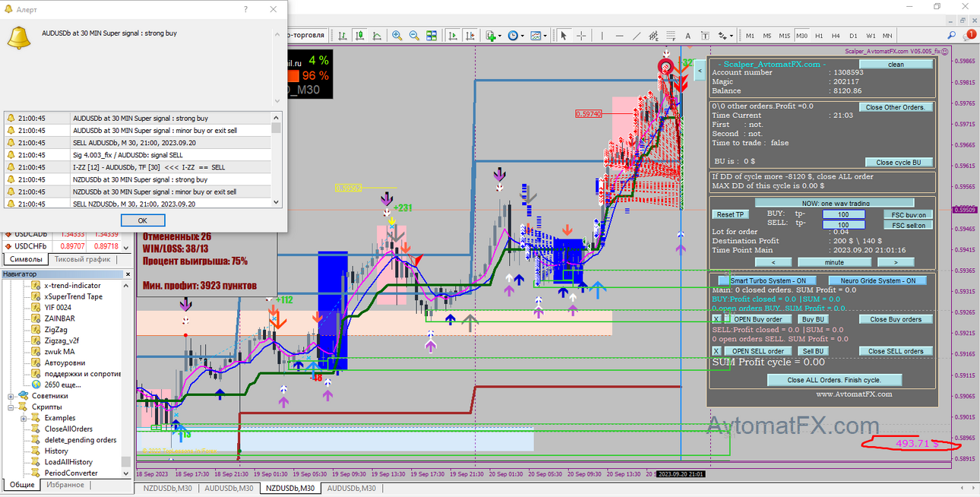Select the Общие tab in Navigator
The image size is (980, 497).
[x=21, y=484]
